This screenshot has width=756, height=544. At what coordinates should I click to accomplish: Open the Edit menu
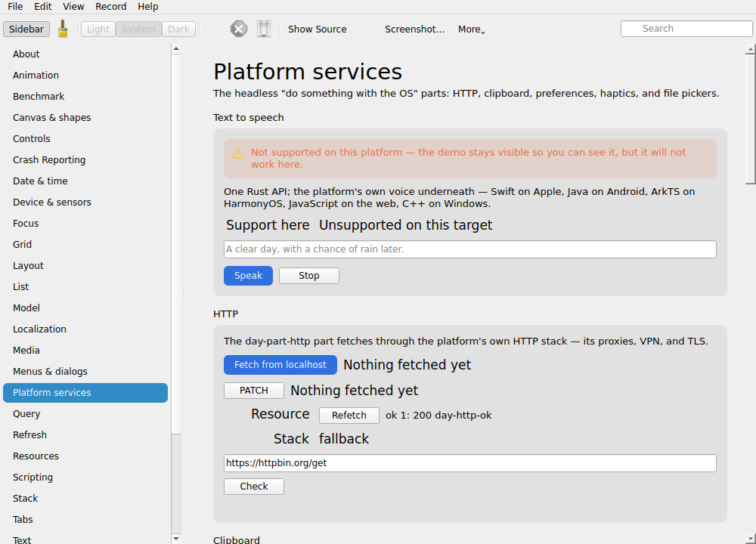click(43, 6)
